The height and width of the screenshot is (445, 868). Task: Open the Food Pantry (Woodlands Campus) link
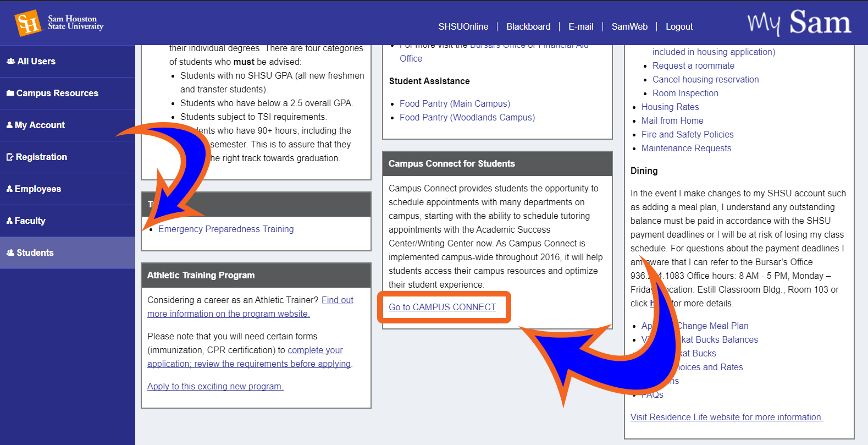pos(467,117)
